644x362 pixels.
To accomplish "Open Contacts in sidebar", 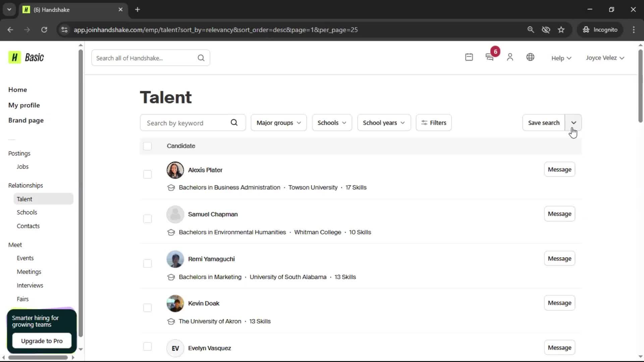I will (28, 226).
